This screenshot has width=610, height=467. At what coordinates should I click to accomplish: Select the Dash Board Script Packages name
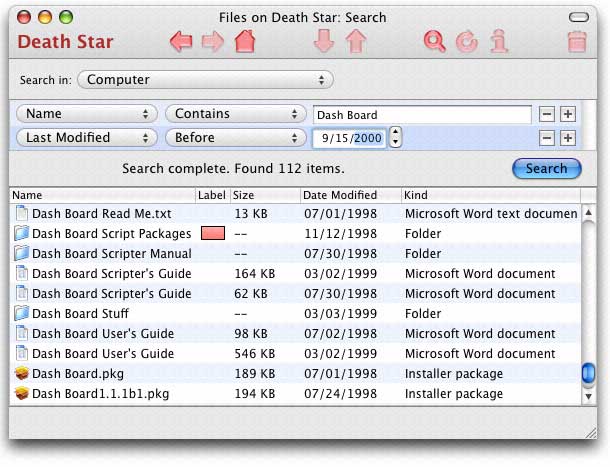[x=112, y=234]
